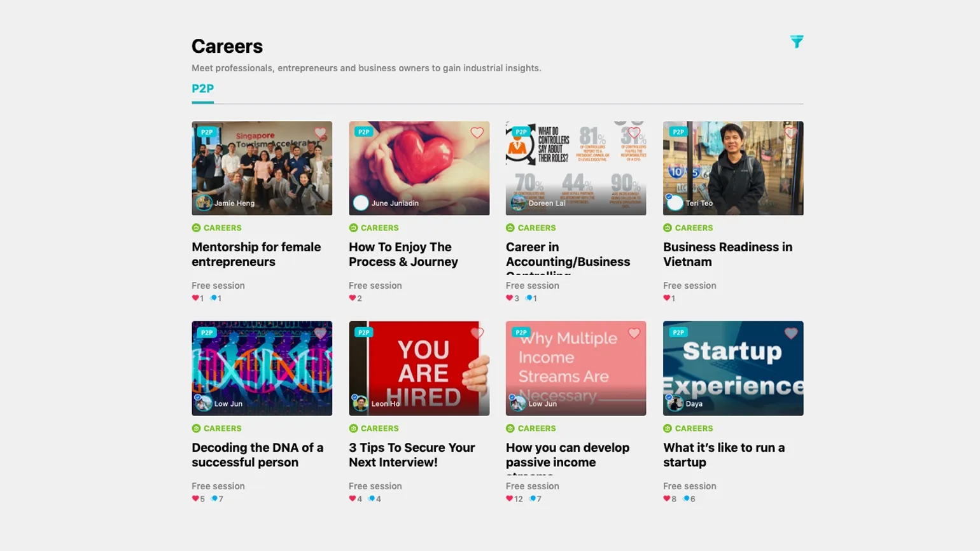Toggle heart on How To Enjoy The Process card
Viewport: 980px width, 551px height.
pyautogui.click(x=477, y=132)
